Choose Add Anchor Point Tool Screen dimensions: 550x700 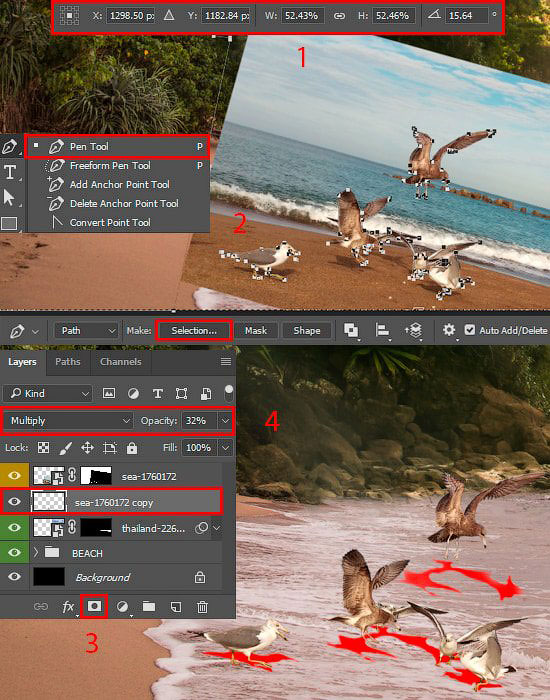(117, 184)
